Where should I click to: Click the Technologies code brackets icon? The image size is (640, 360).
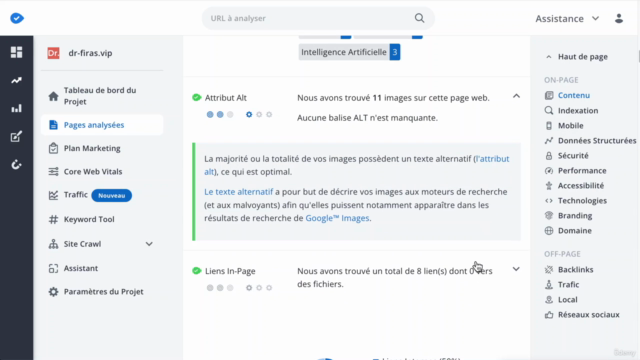pyautogui.click(x=549, y=201)
